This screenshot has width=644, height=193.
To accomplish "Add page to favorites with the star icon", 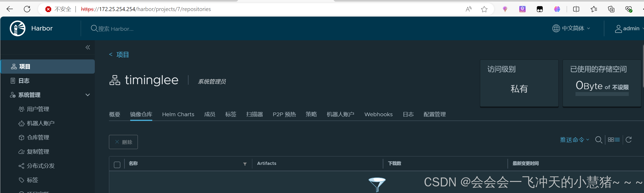I will (x=484, y=9).
